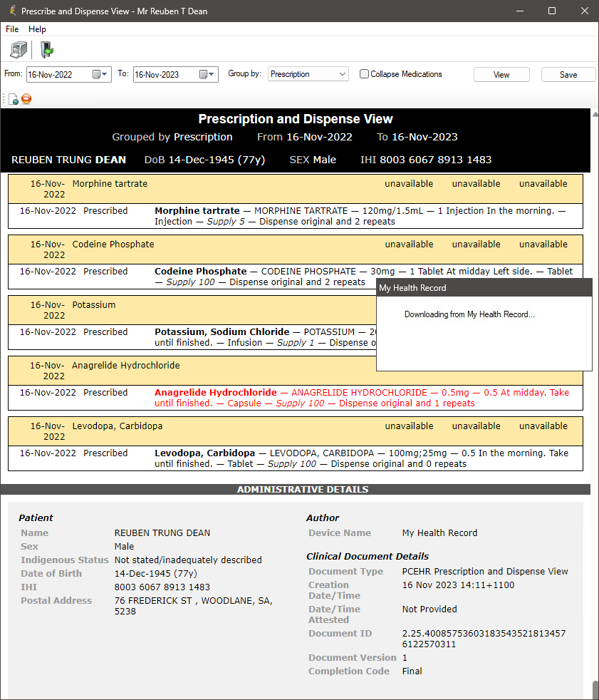Click 'Downloading from My Health Record...' message
599x700 pixels.
coord(469,314)
